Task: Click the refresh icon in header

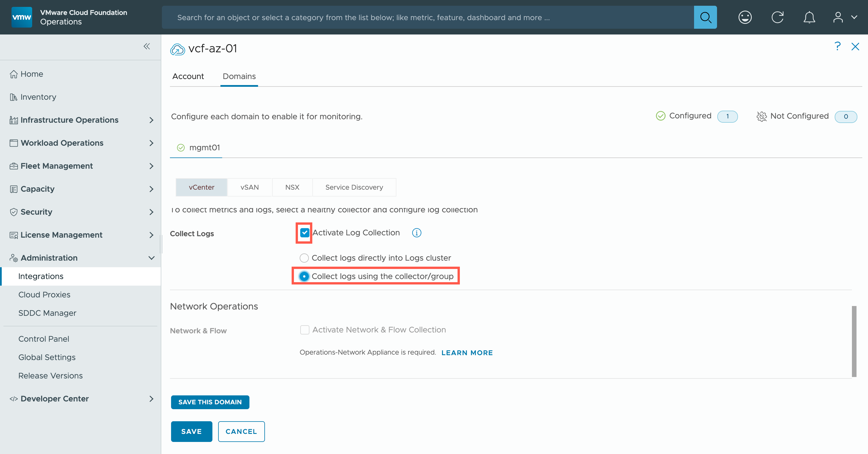Action: click(777, 17)
